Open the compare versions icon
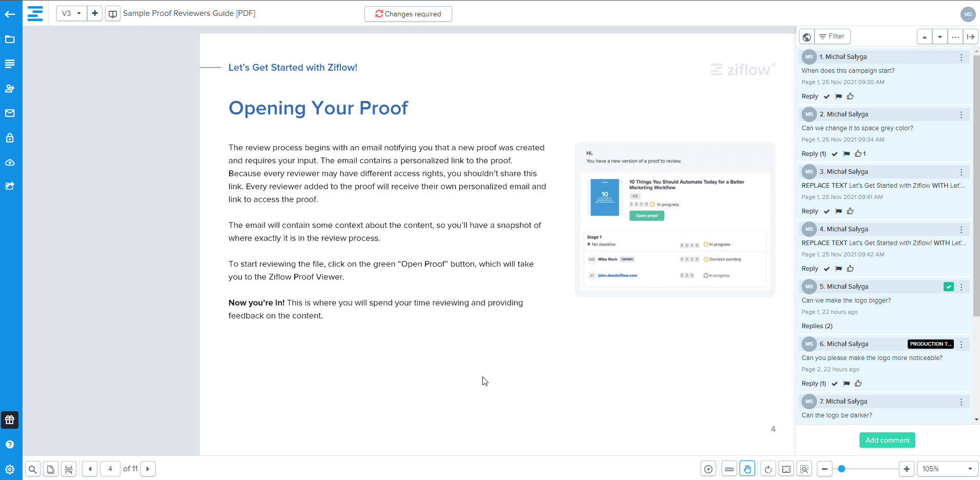 (x=113, y=13)
